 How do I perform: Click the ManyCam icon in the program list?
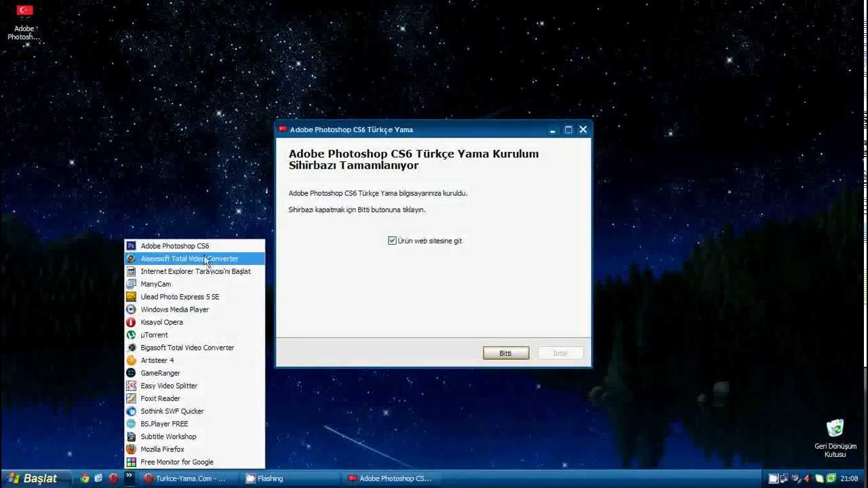tap(132, 284)
